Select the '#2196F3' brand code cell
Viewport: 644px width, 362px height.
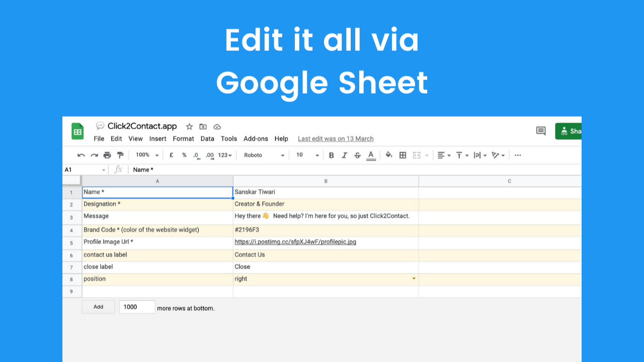pyautogui.click(x=326, y=230)
